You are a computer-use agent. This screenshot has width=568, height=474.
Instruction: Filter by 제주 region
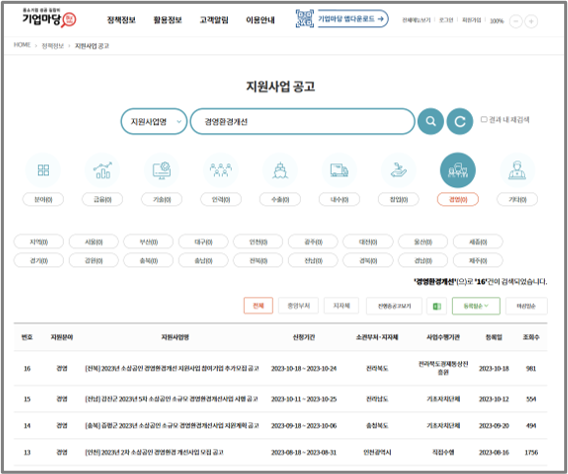tap(478, 260)
